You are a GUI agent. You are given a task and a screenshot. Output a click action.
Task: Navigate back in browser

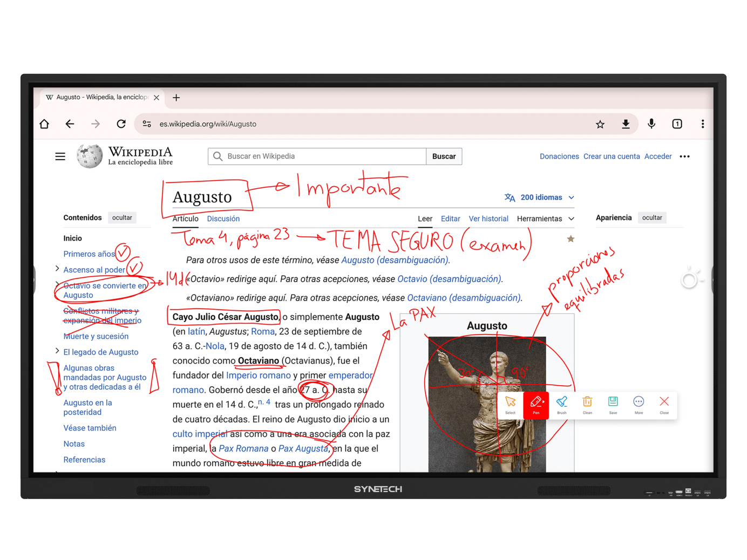coord(70,124)
